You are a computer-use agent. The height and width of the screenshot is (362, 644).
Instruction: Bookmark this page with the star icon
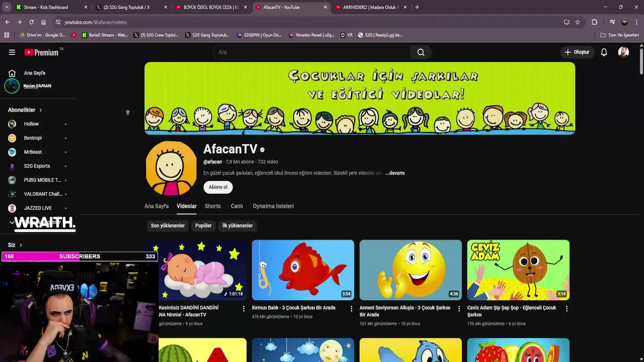578,22
